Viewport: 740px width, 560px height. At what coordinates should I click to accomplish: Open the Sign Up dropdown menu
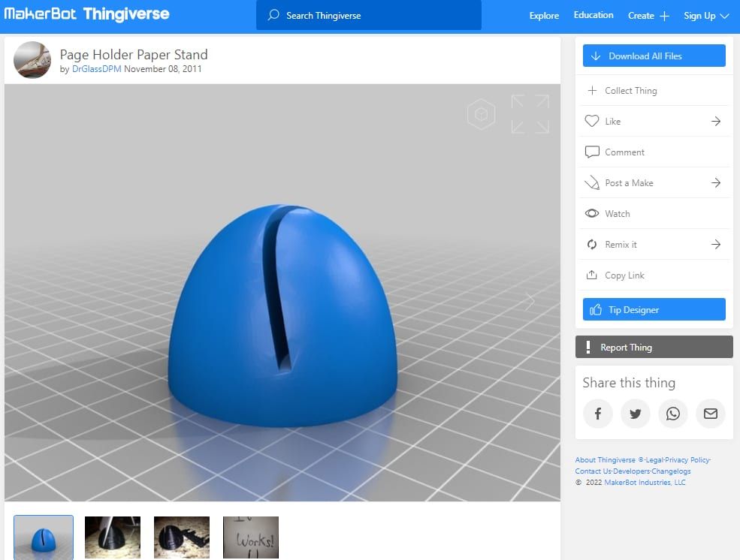pos(705,15)
